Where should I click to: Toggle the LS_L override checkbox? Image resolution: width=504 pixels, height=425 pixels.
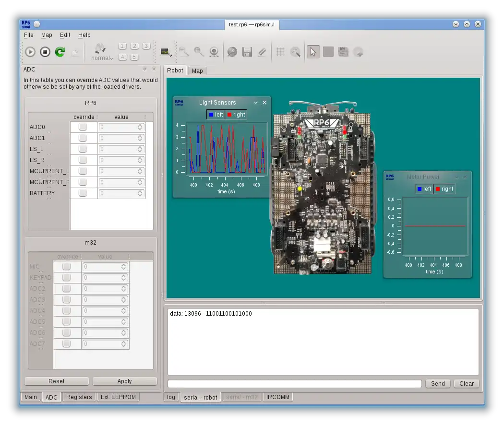83,149
